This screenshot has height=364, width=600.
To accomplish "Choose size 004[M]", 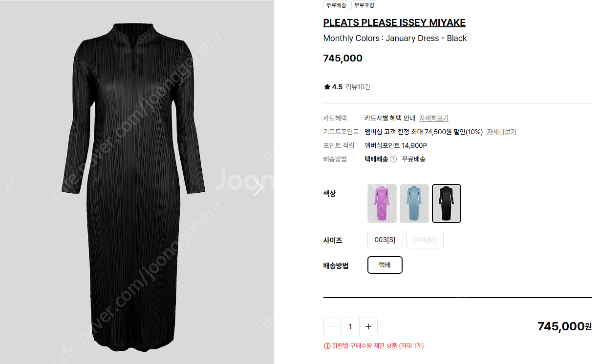I will click(425, 240).
